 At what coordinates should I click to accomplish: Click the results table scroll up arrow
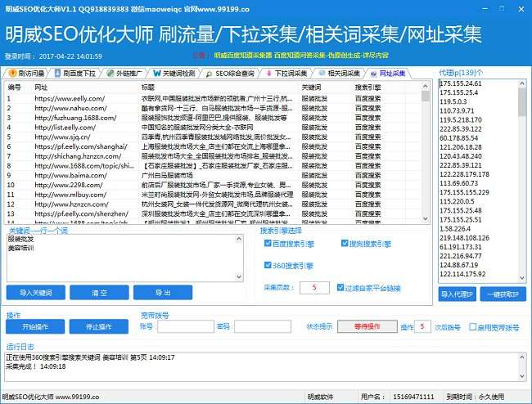coord(426,86)
